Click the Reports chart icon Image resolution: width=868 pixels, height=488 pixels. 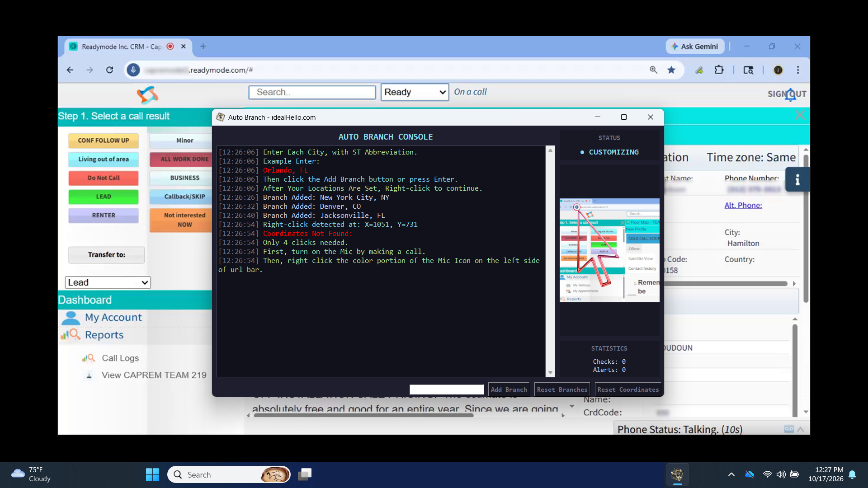pos(71,335)
